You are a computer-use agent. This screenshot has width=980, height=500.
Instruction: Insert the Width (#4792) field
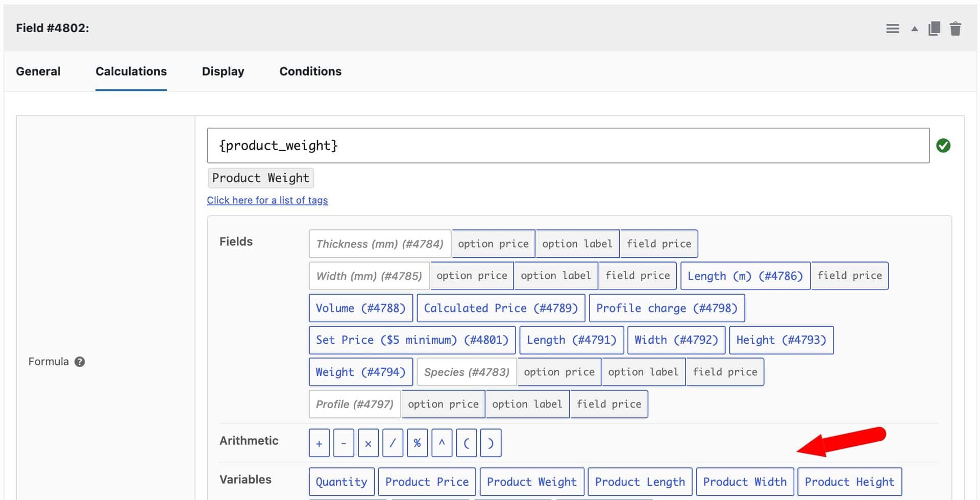(676, 340)
